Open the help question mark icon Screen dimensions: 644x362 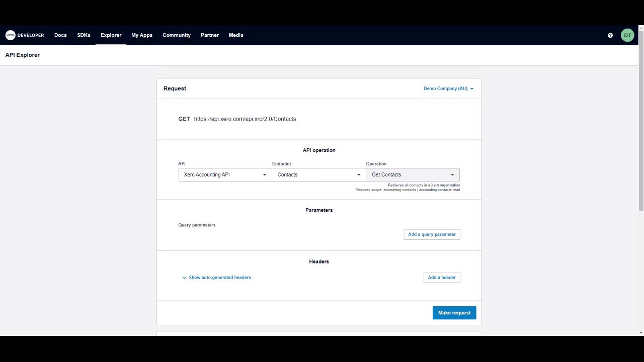click(x=610, y=35)
